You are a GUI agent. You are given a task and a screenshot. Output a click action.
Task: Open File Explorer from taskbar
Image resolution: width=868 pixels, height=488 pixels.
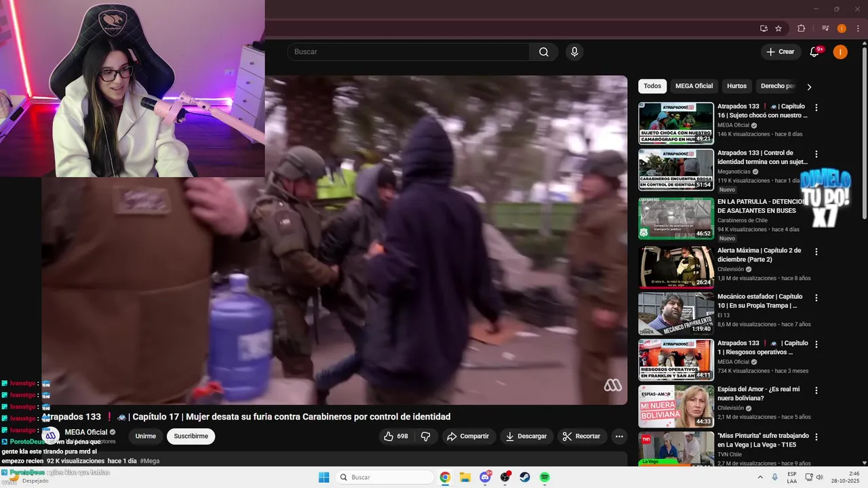click(x=465, y=477)
